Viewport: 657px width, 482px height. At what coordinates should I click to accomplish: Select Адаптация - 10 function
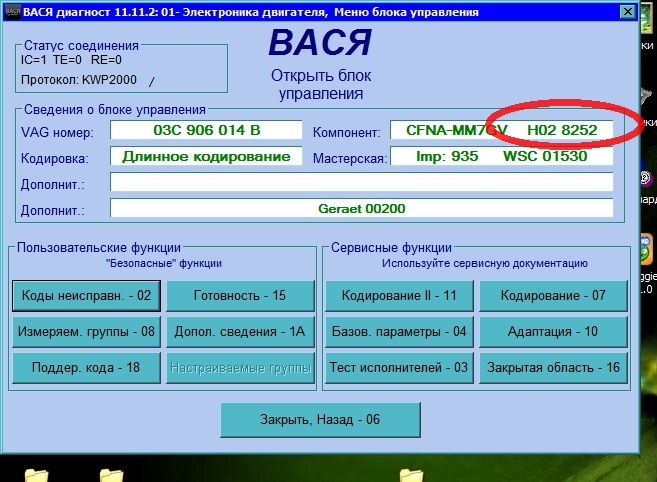(x=553, y=332)
